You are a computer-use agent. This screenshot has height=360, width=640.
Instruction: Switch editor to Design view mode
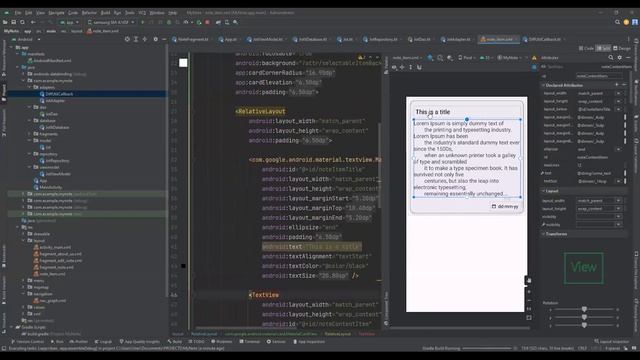[622, 49]
